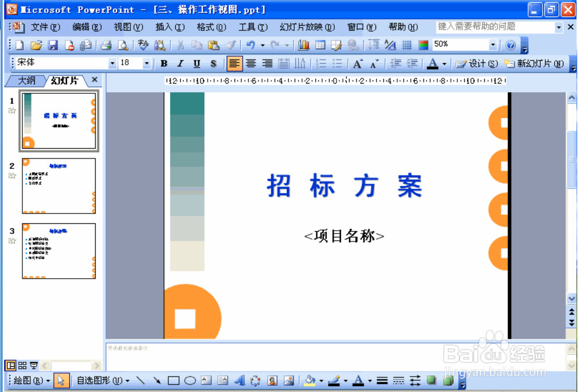
Task: Undo the last action
Action: 251,45
